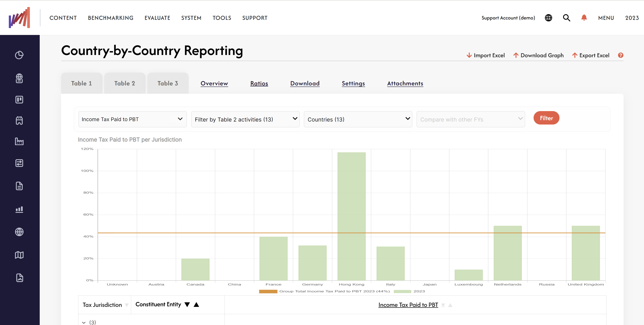Sort Constituent Entity descending arrow
The width and height of the screenshot is (644, 325).
(x=187, y=305)
